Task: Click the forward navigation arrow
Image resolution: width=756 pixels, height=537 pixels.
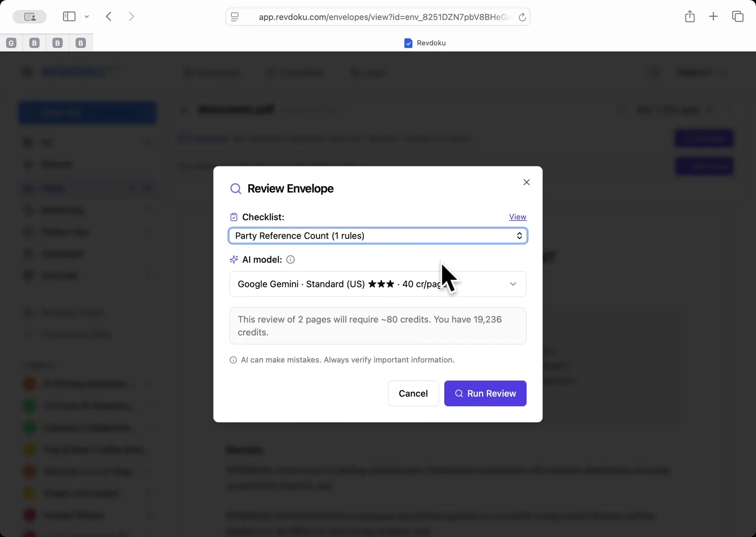Action: coord(131,16)
